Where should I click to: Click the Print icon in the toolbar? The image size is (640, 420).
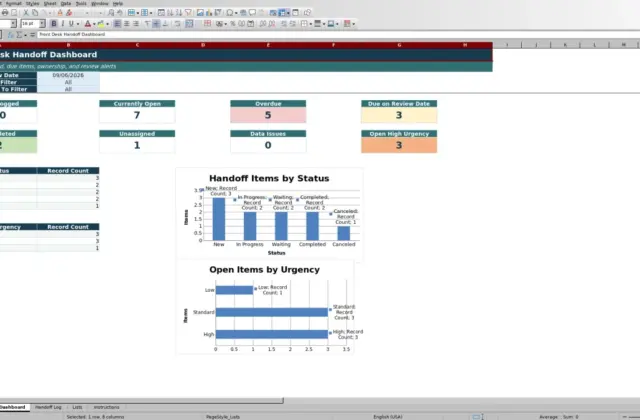(x=4, y=13)
